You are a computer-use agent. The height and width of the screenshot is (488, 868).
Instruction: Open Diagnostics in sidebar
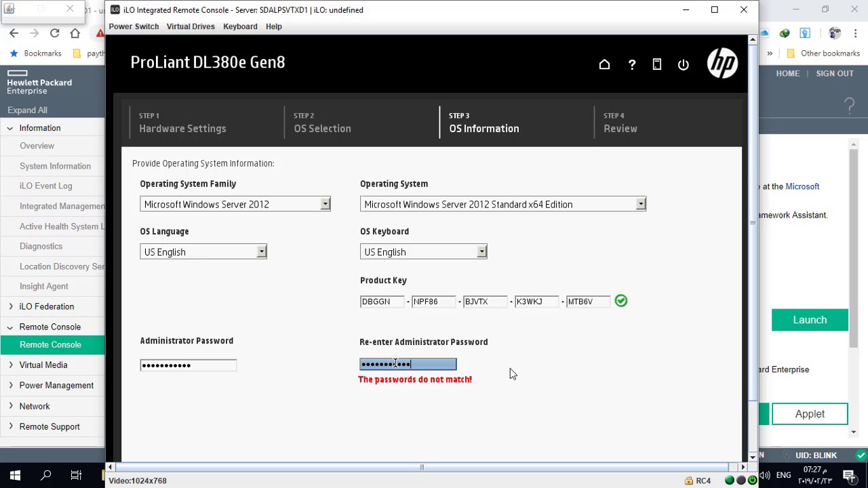tap(41, 246)
